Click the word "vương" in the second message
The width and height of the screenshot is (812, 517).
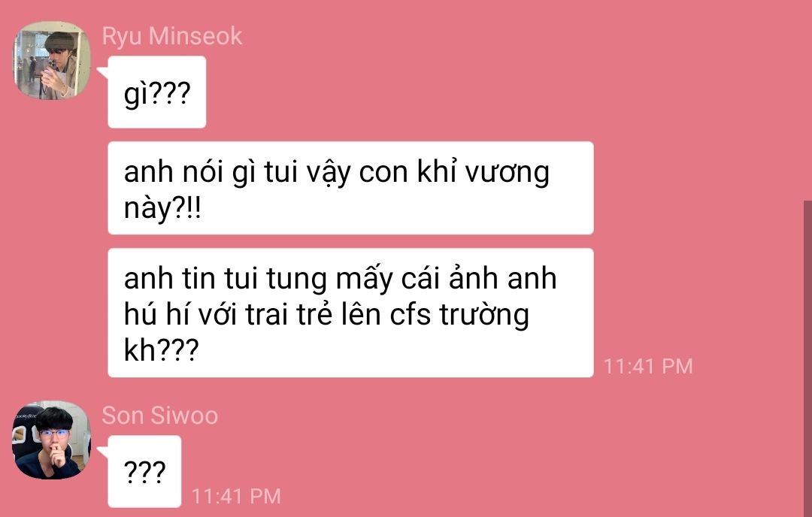[x=507, y=173]
